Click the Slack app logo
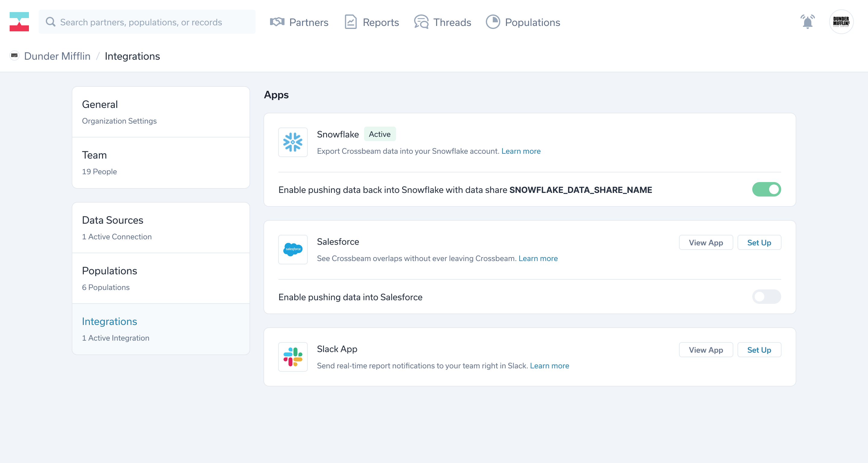 (x=292, y=357)
